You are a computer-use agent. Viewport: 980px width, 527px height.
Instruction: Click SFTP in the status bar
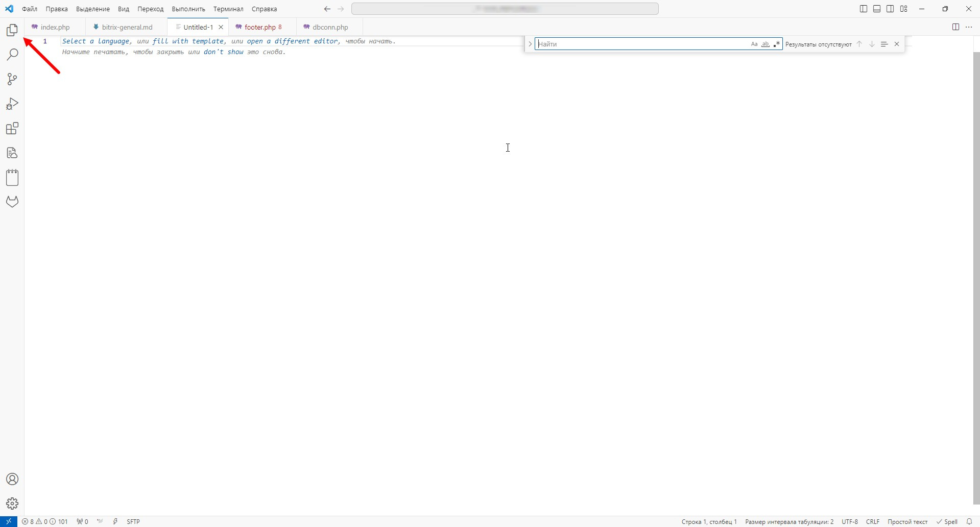[133, 521]
